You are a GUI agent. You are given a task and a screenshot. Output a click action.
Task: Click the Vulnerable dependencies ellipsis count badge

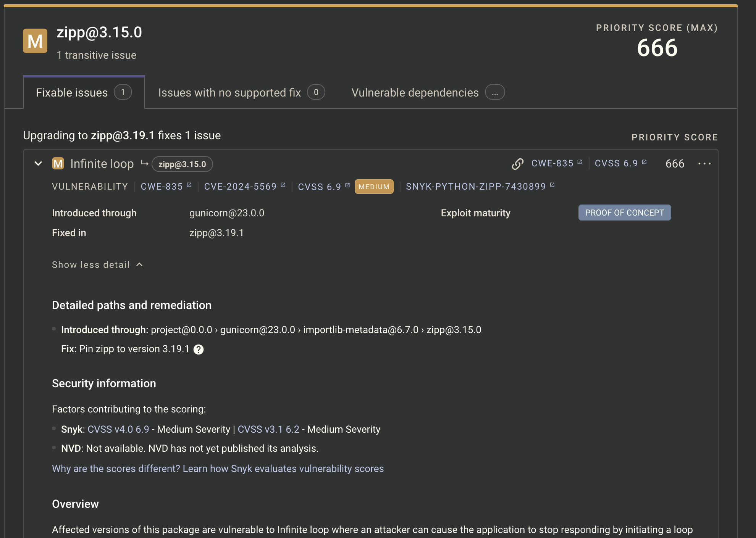click(x=495, y=92)
